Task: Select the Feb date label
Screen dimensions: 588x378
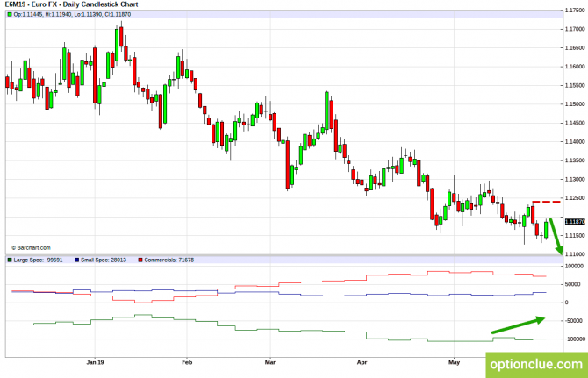Action: (185, 360)
